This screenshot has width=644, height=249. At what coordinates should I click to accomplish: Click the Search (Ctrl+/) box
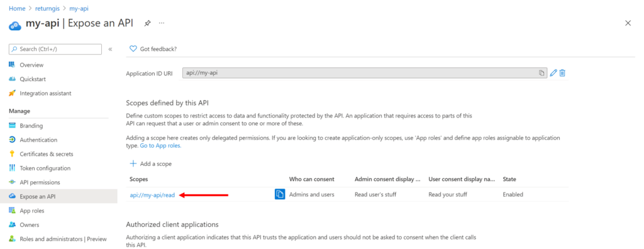pyautogui.click(x=55, y=49)
